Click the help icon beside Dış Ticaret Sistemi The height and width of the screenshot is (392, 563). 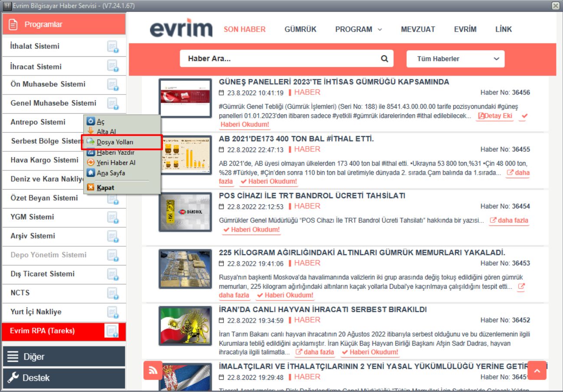click(113, 274)
